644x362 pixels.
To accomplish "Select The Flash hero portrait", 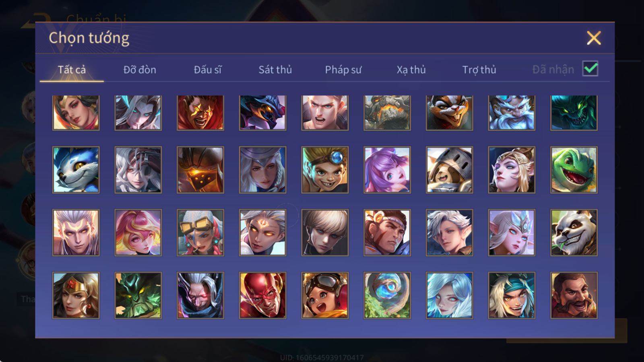I will (x=262, y=295).
